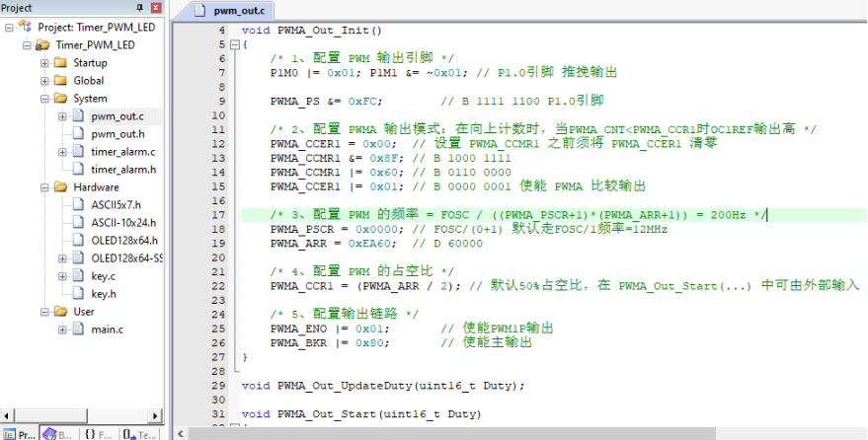Click the editor horizontal scrollbar thumb
The height and width of the screenshot is (440, 868).
[451, 434]
